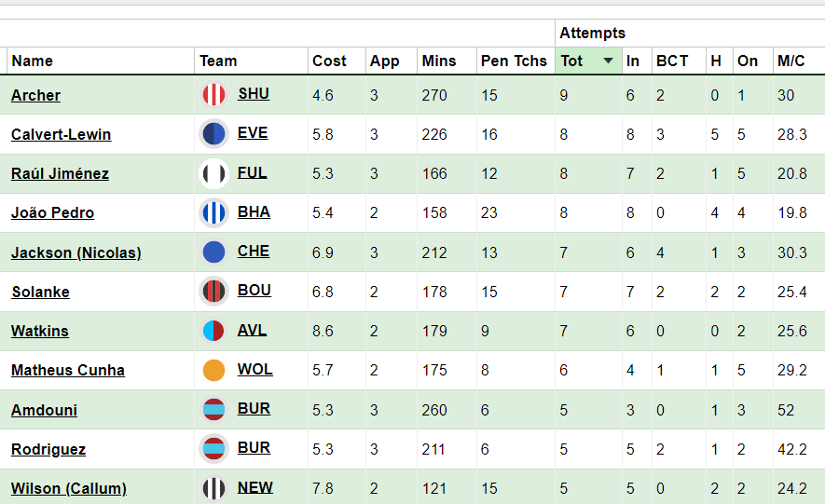Sort by the Pen Tchs column header

point(514,61)
